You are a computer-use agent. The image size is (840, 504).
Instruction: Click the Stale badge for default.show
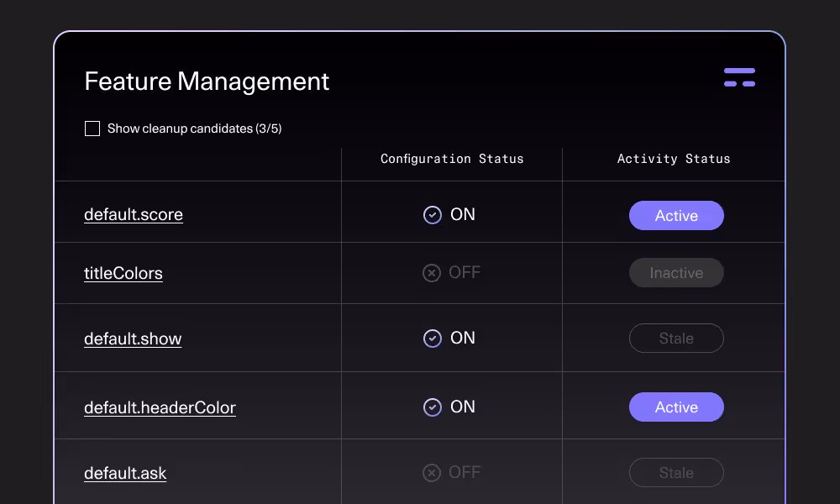coord(676,338)
